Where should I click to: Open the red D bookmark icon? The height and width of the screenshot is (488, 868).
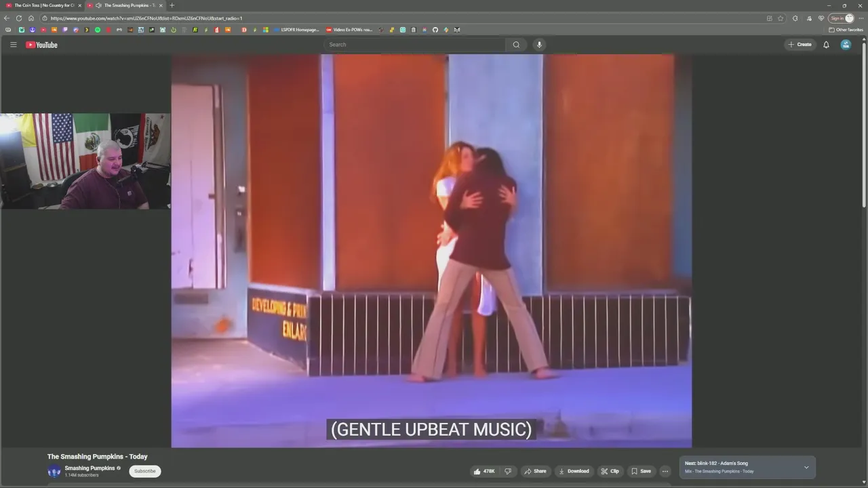pyautogui.click(x=244, y=30)
